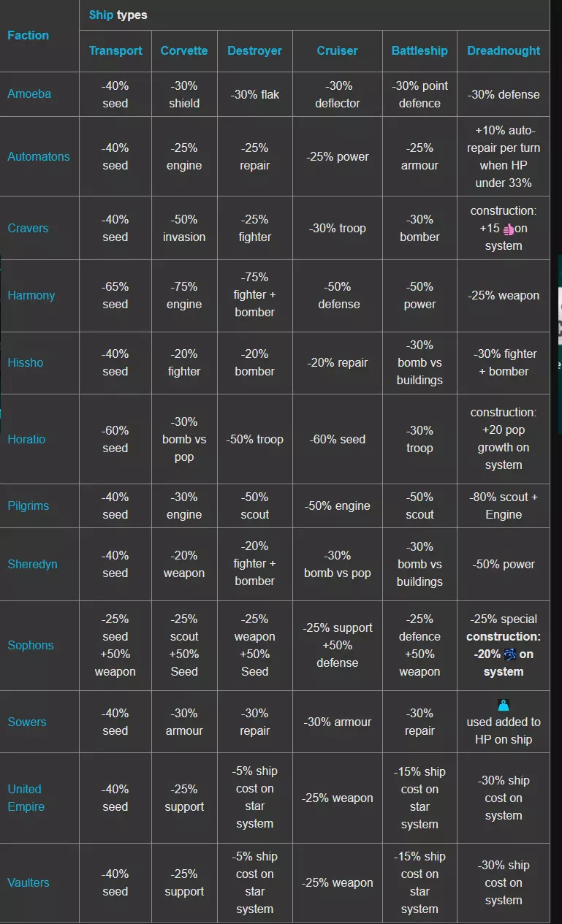Click the Transport ship type header link
562x924 pixels.
[115, 50]
